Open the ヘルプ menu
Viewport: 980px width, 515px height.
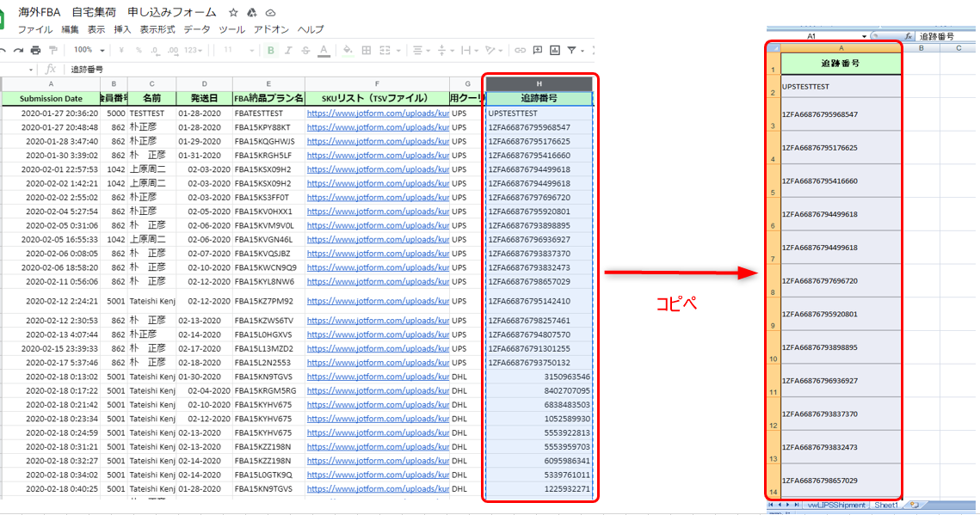(x=311, y=30)
